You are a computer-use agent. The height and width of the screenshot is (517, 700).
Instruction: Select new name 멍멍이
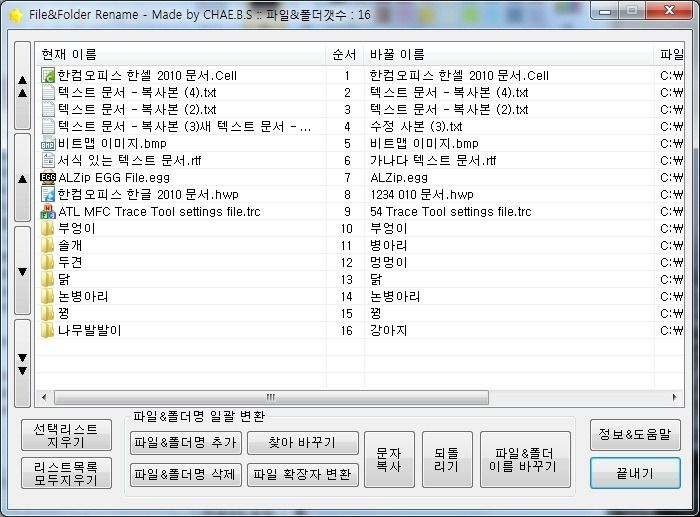point(388,263)
